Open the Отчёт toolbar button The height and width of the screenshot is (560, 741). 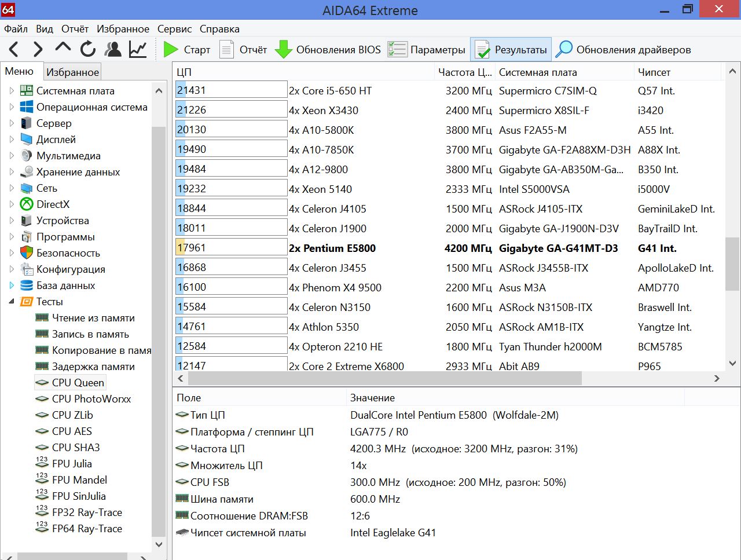tap(243, 50)
